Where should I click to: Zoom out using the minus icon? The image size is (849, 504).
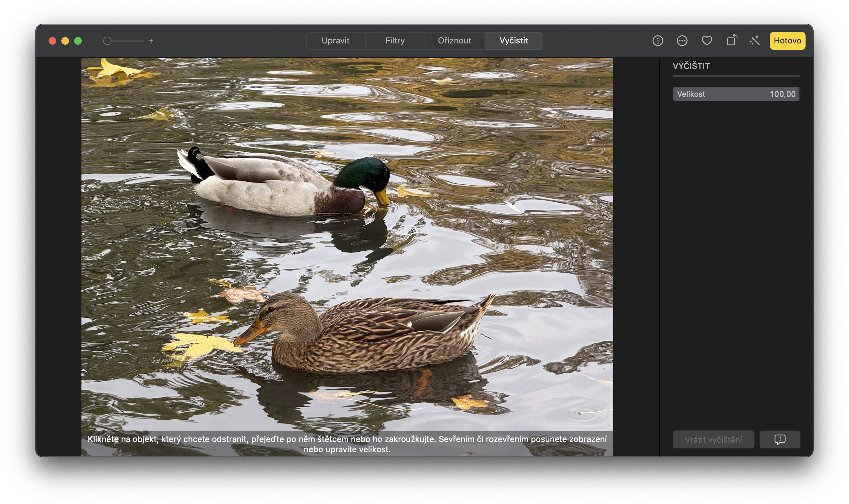[97, 41]
